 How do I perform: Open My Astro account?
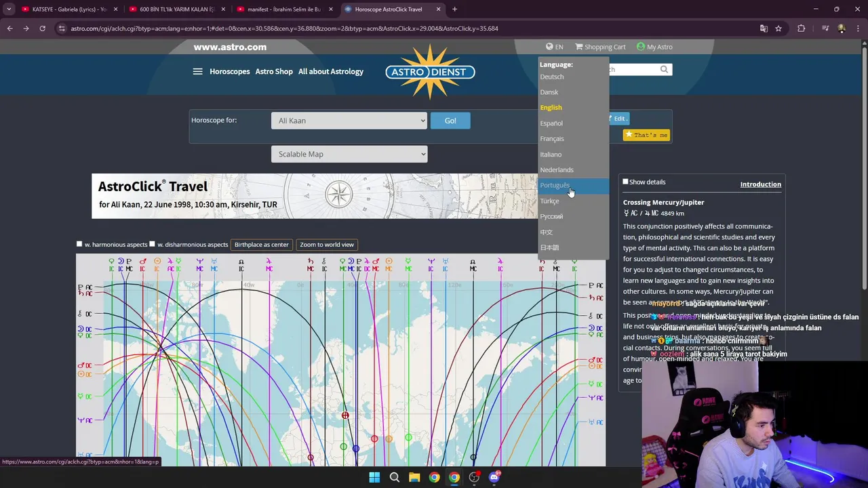point(654,47)
